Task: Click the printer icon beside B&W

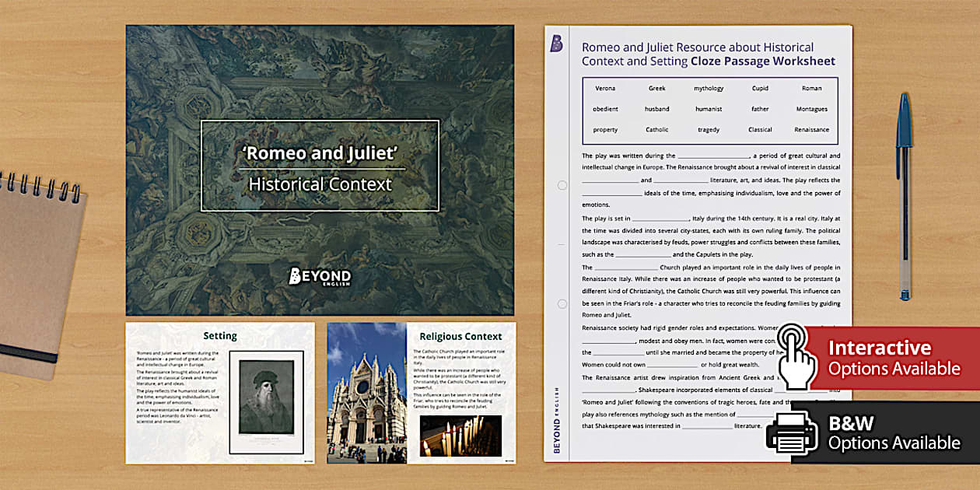Action: coord(791,432)
